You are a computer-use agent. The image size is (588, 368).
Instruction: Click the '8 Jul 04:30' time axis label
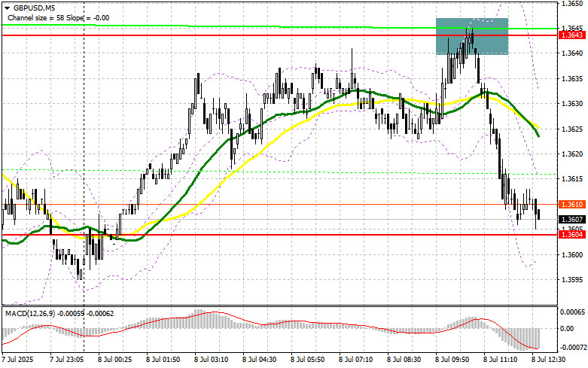(259, 360)
